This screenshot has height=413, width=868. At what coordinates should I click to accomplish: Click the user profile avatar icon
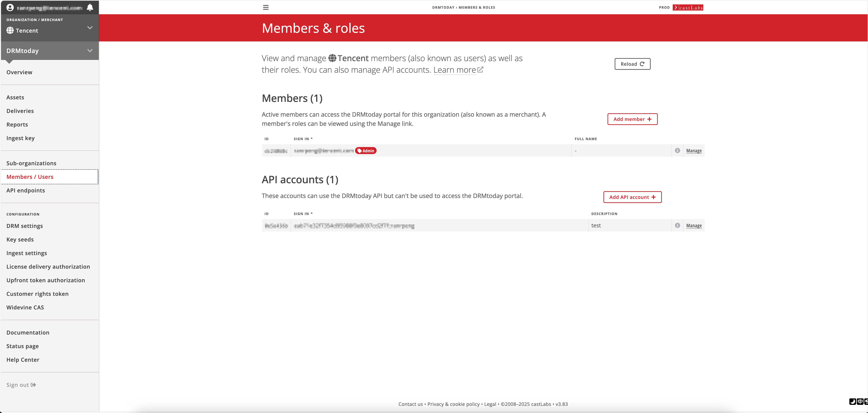[10, 7]
